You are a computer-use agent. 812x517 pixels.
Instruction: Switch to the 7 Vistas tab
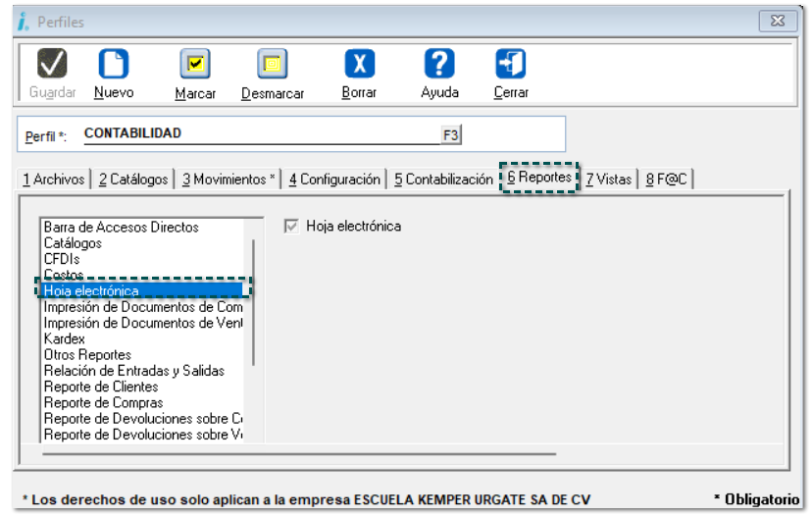pos(608,180)
